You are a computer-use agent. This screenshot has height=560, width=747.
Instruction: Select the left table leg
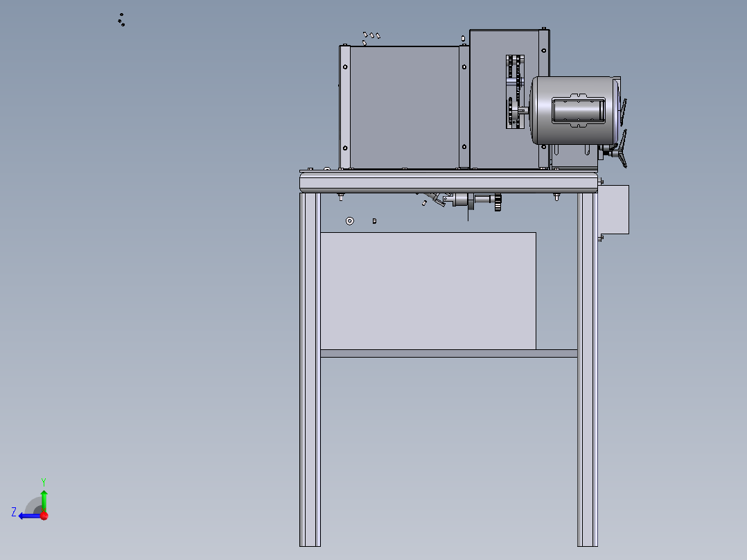[x=310, y=369]
